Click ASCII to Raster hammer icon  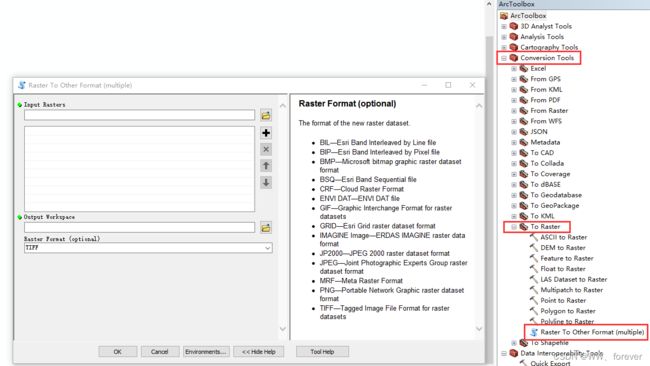534,237
